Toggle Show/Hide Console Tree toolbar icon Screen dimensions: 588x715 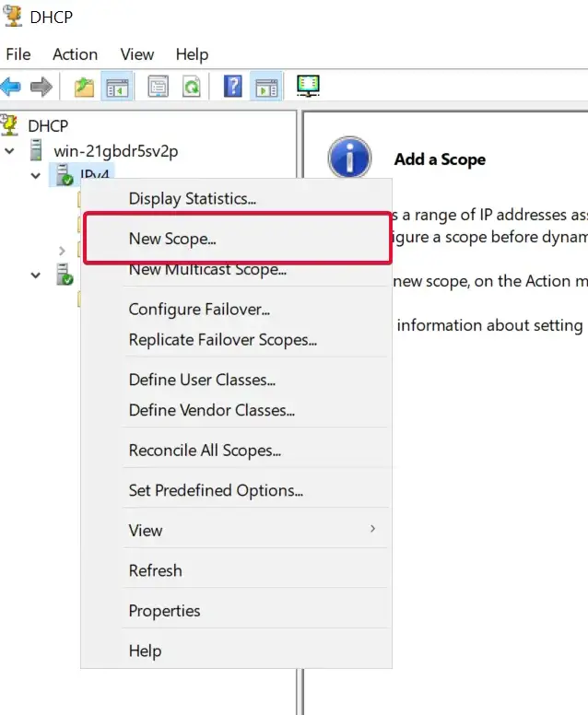point(116,88)
